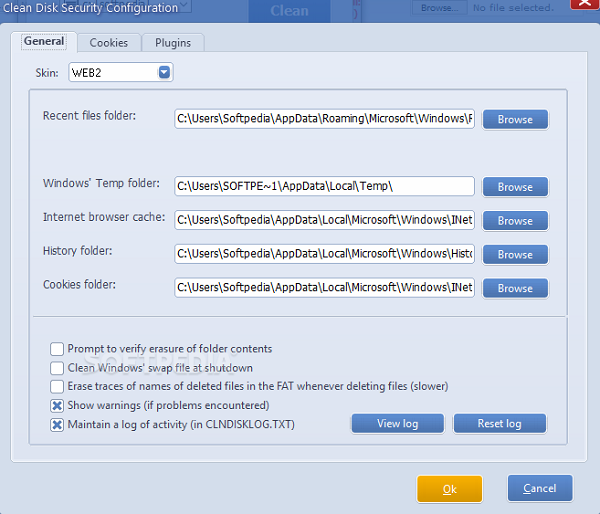Viewport: 600px width, 514px height.
Task: Uncheck Show warnings if problems encountered
Action: (x=57, y=406)
